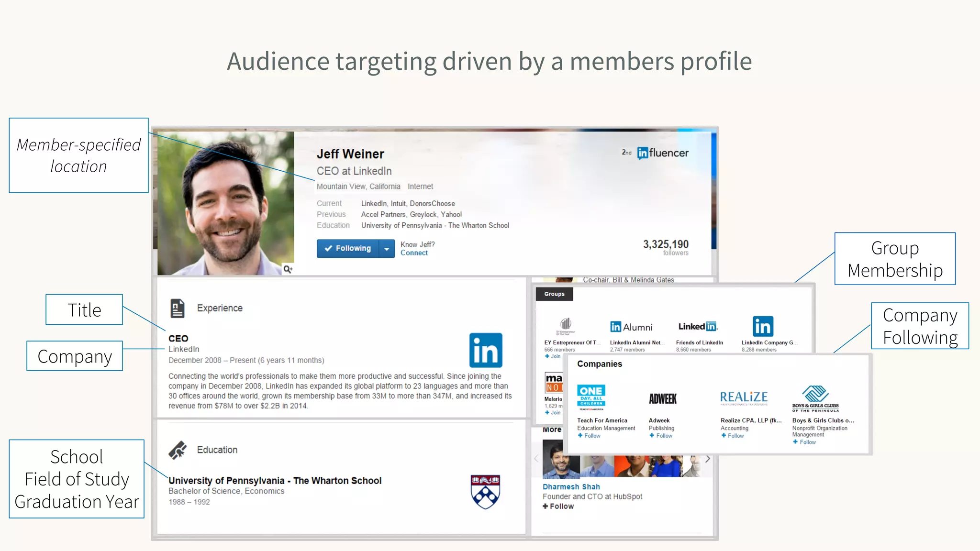Click the LinkedIn Alumni Net group name

pos(636,343)
